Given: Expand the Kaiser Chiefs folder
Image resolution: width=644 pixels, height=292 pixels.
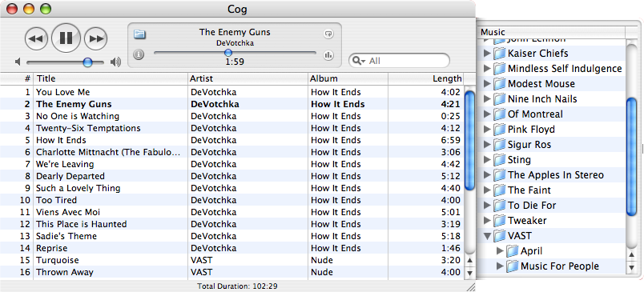Looking at the screenshot, I should click(487, 54).
